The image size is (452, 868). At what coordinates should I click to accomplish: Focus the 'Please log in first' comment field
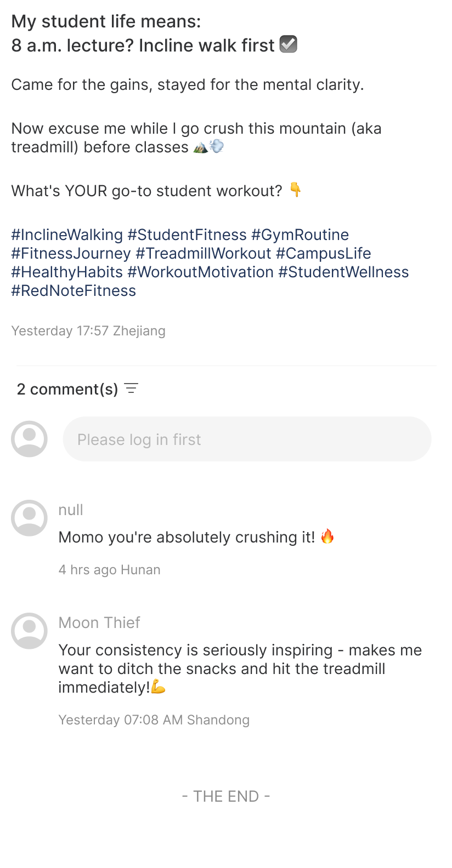[x=247, y=439]
